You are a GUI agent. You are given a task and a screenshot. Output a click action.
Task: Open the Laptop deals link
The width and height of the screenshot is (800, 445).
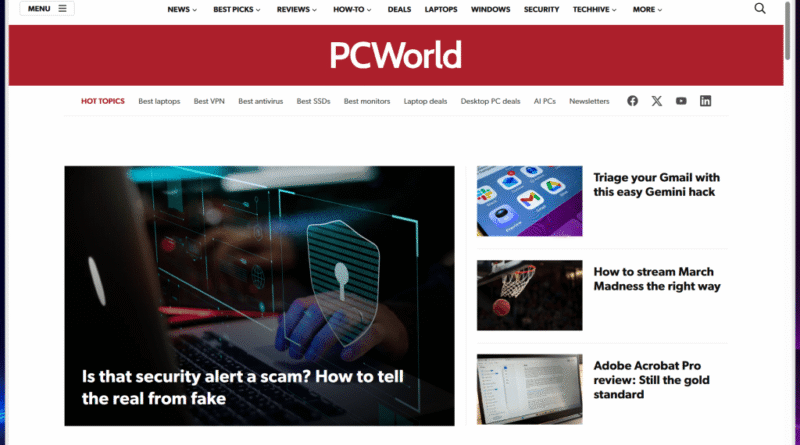pyautogui.click(x=425, y=101)
